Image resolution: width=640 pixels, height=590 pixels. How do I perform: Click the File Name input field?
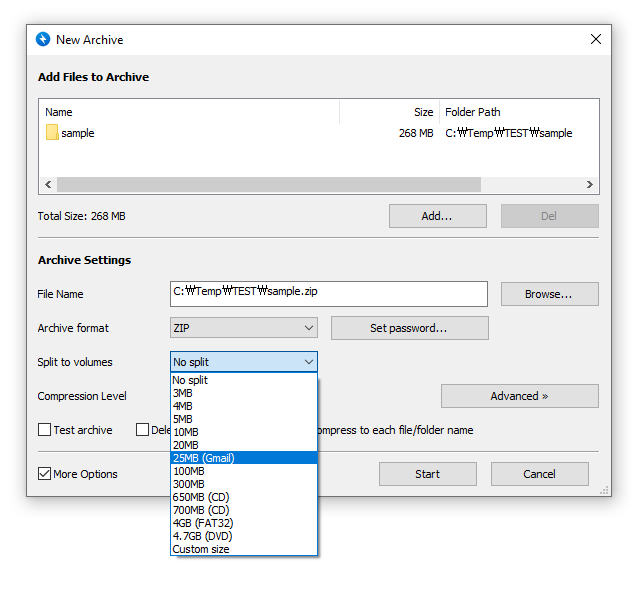(329, 293)
